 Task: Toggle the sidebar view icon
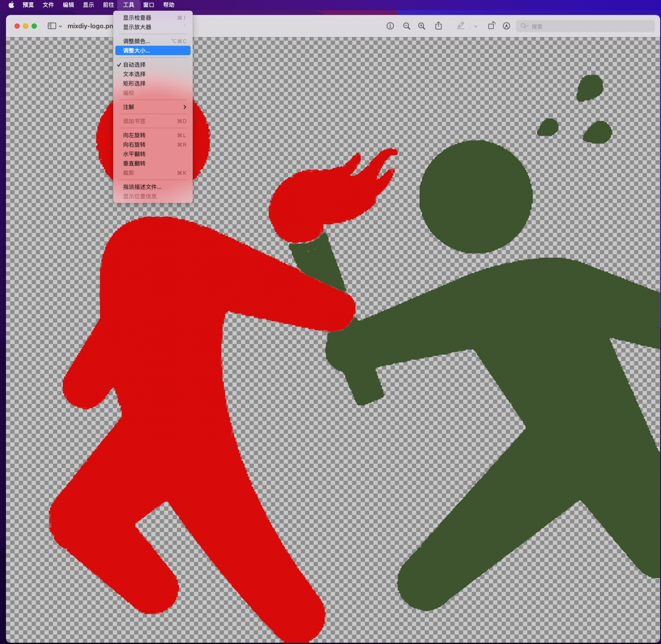(x=52, y=26)
